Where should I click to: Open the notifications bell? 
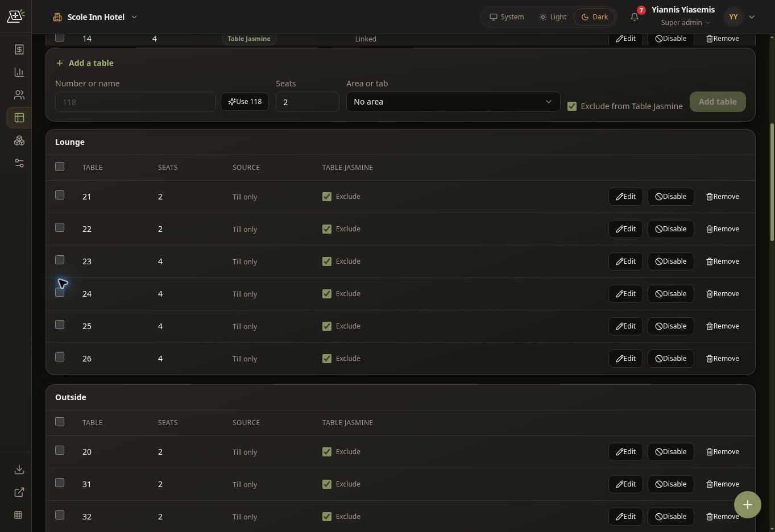coord(635,17)
